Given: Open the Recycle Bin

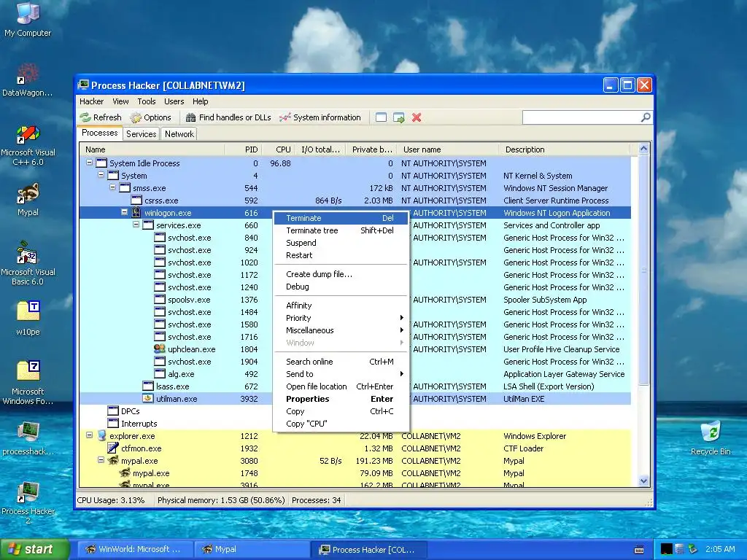Looking at the screenshot, I should (711, 437).
